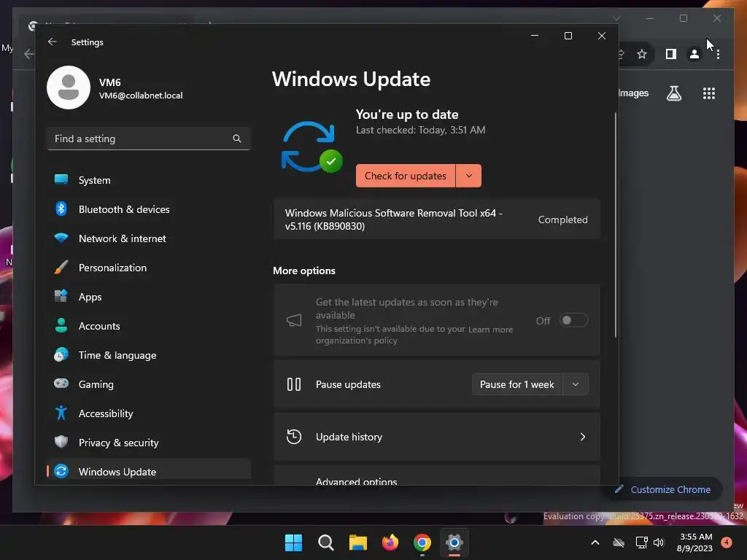Click the Pause for 1 week button
The height and width of the screenshot is (560, 747).
click(517, 384)
